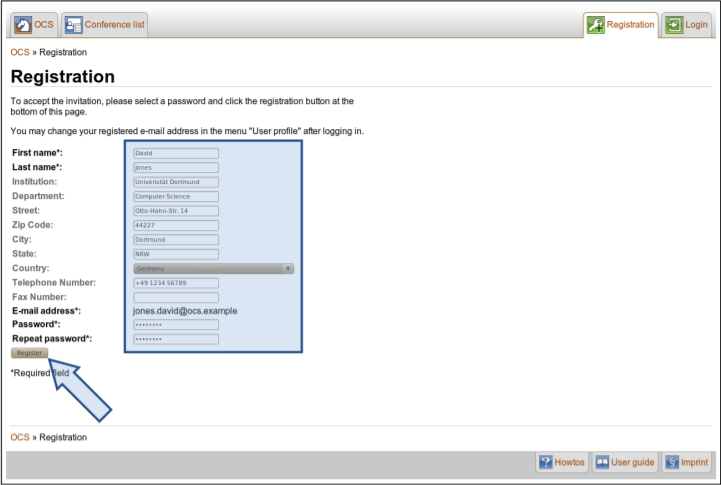Click the Country dropdown arrow
721x485 pixels.
tap(288, 269)
